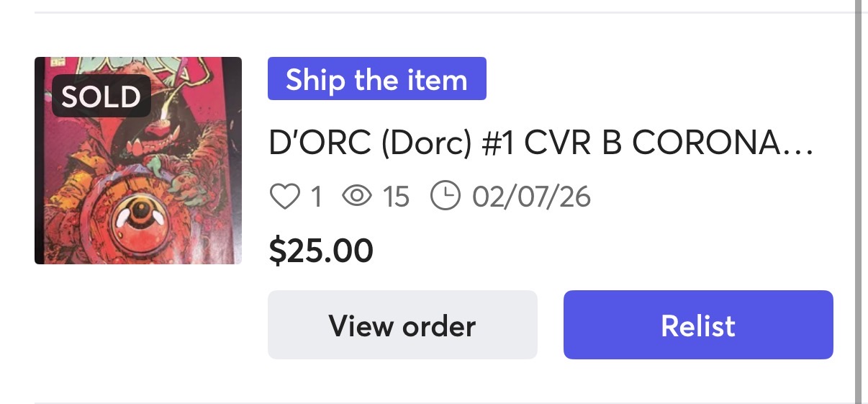The width and height of the screenshot is (868, 404).
Task: Click the CVR B text in title
Action: tap(573, 144)
